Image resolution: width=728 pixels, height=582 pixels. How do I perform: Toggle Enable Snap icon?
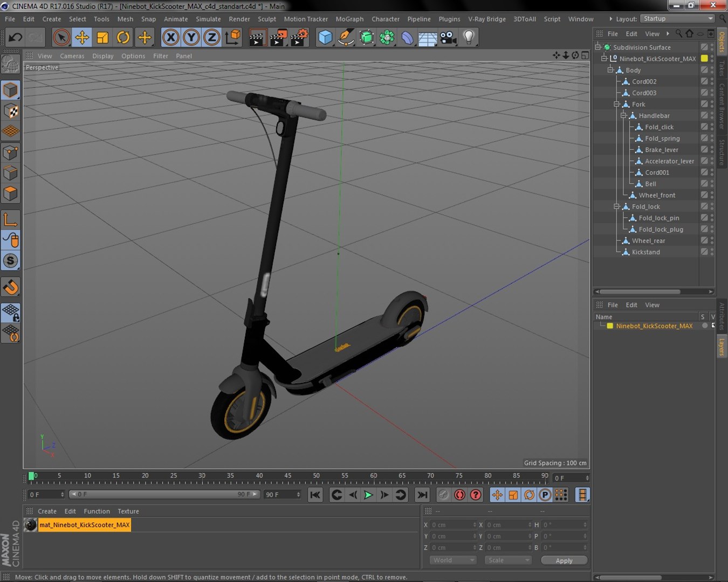pyautogui.click(x=11, y=287)
